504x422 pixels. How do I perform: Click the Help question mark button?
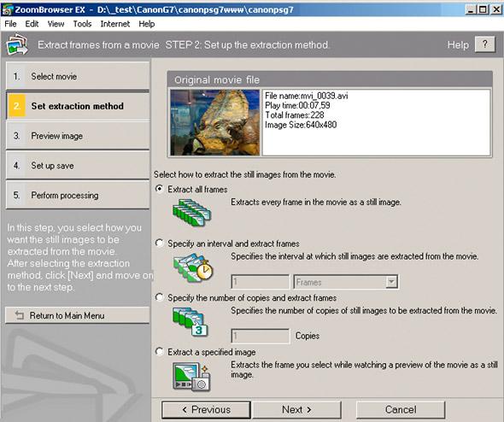point(484,44)
